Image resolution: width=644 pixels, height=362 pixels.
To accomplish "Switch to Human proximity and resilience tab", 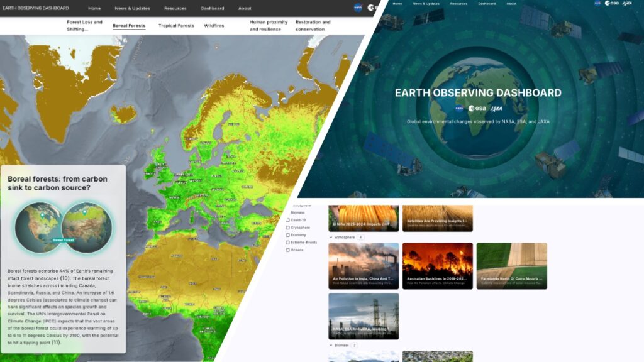I will [x=269, y=25].
